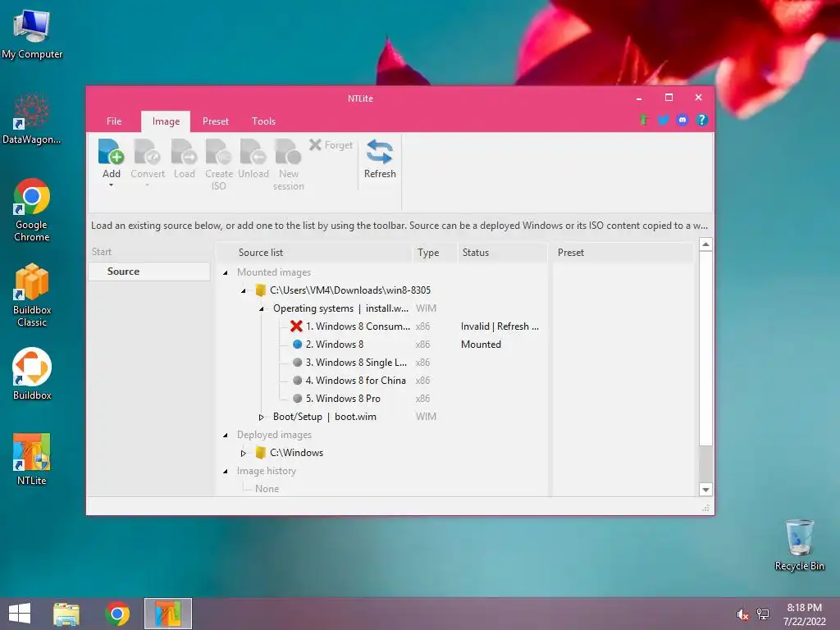The image size is (840, 630).
Task: Click the Create ISO icon
Action: [218, 152]
